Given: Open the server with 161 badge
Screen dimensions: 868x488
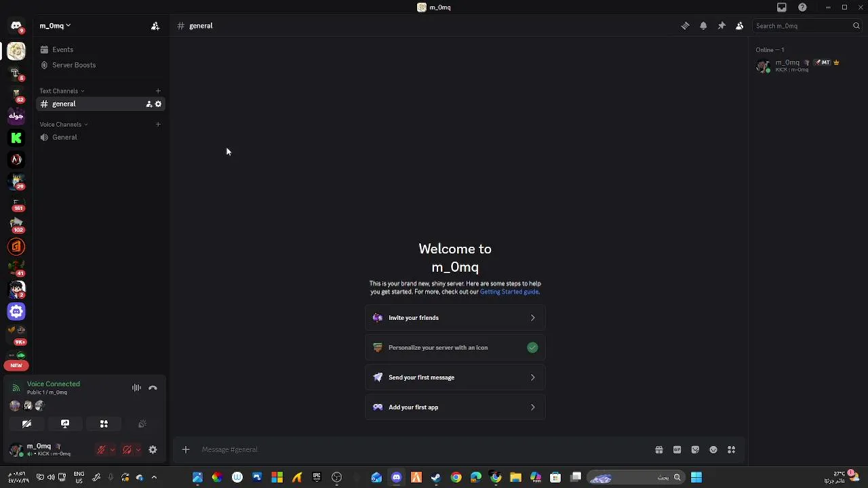Looking at the screenshot, I should pyautogui.click(x=16, y=203).
